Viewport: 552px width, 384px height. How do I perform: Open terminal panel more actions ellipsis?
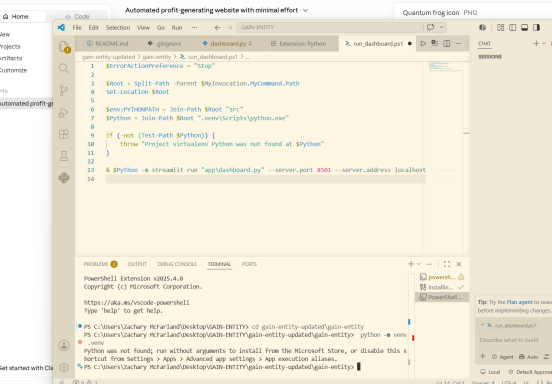(429, 264)
